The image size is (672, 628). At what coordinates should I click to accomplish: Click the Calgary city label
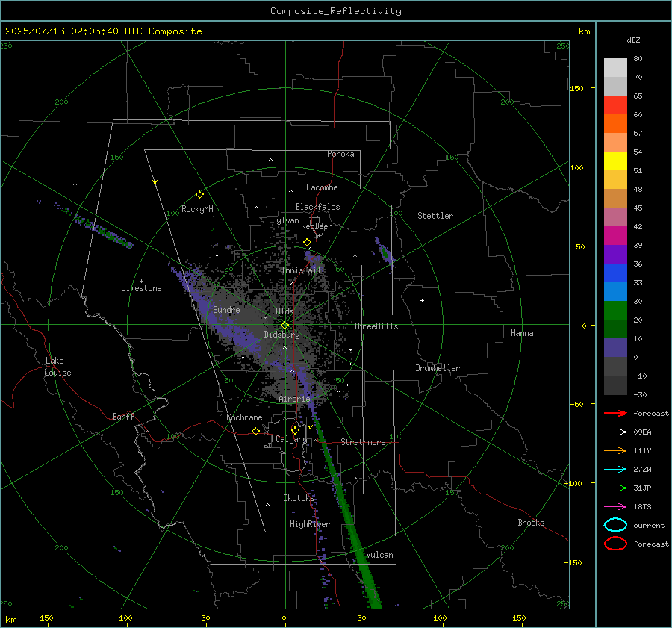(291, 439)
